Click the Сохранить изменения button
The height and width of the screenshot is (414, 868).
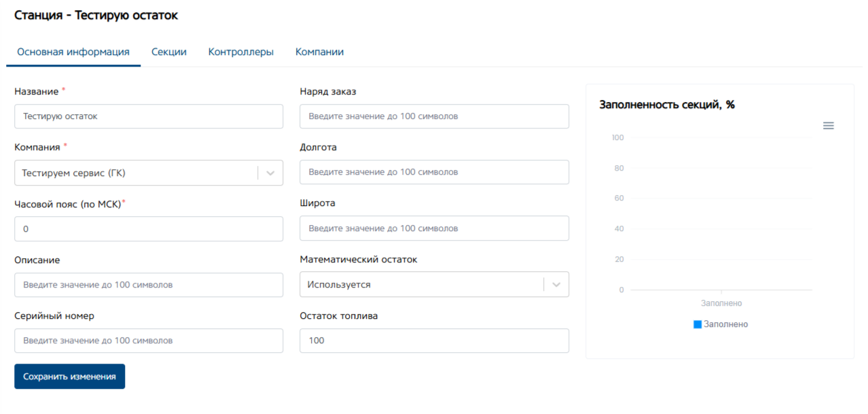[69, 377]
